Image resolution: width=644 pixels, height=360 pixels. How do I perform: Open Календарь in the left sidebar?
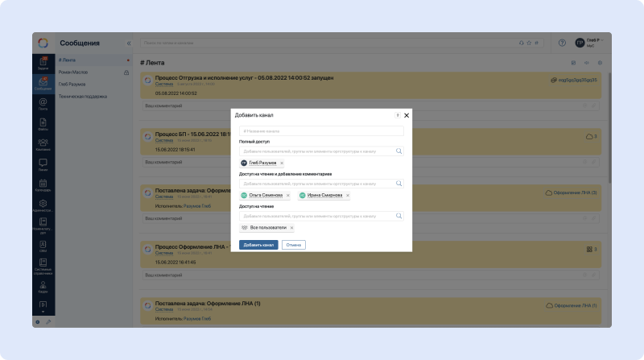pos(43,184)
